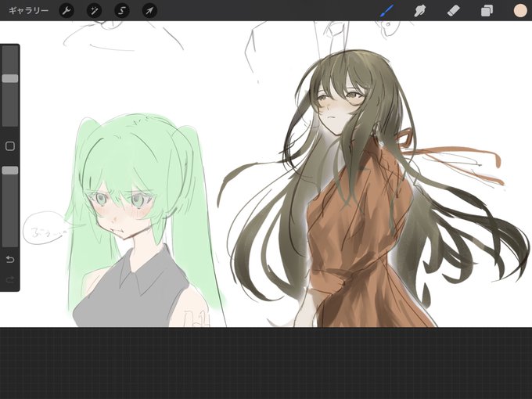This screenshot has height=399, width=532.
Task: Activate the Selection tool S icon
Action: [122, 10]
